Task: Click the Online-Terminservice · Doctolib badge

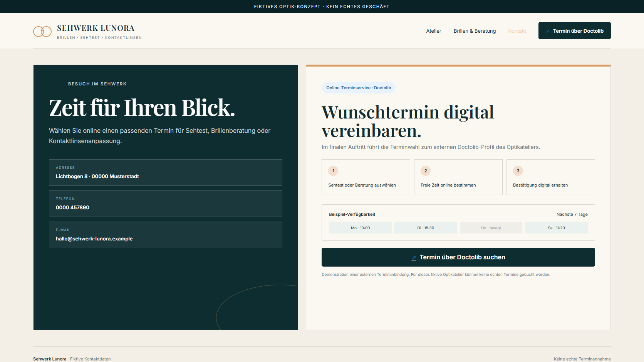Action: 359,88
